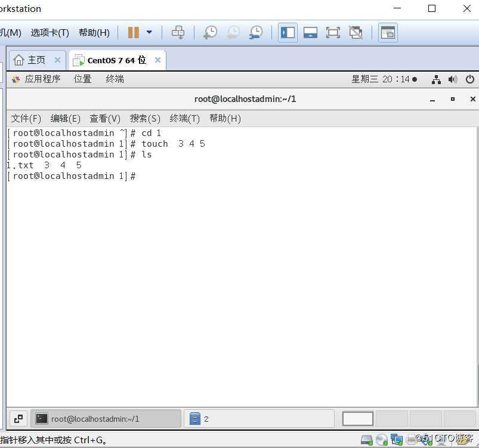
Task: Take a snapshot of the VM
Action: [x=210, y=32]
